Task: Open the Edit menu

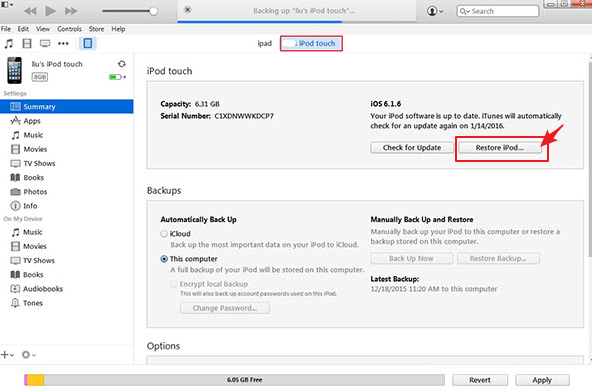Action: 23,29
